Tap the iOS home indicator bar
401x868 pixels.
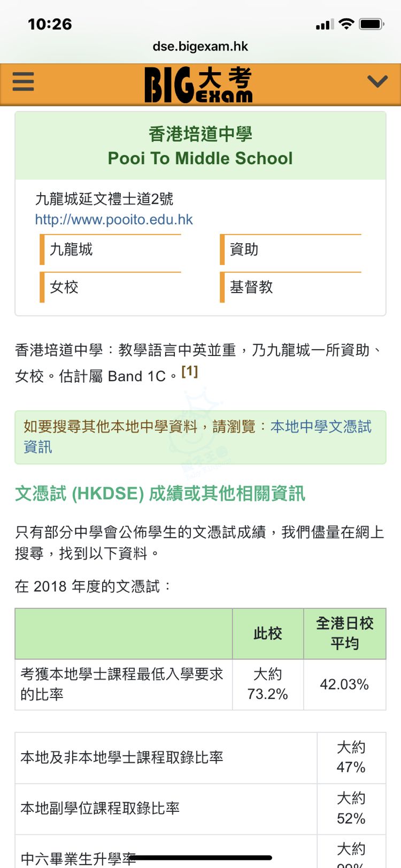200,858
